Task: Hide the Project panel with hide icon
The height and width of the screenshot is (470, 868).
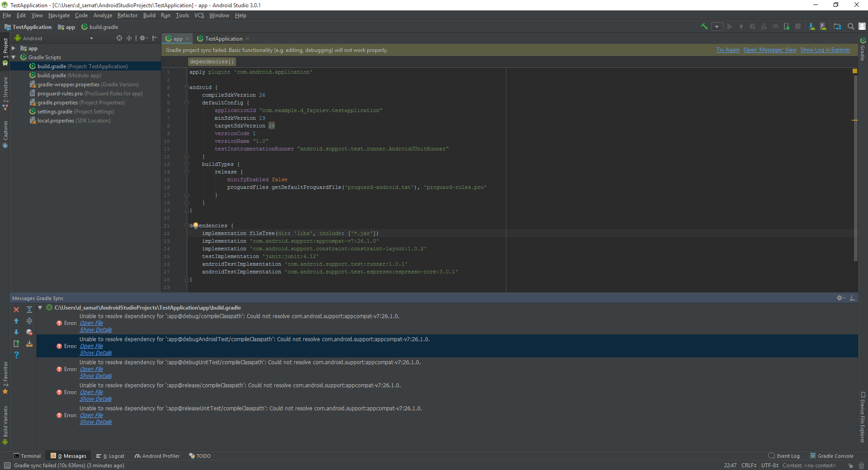Action: 155,38
